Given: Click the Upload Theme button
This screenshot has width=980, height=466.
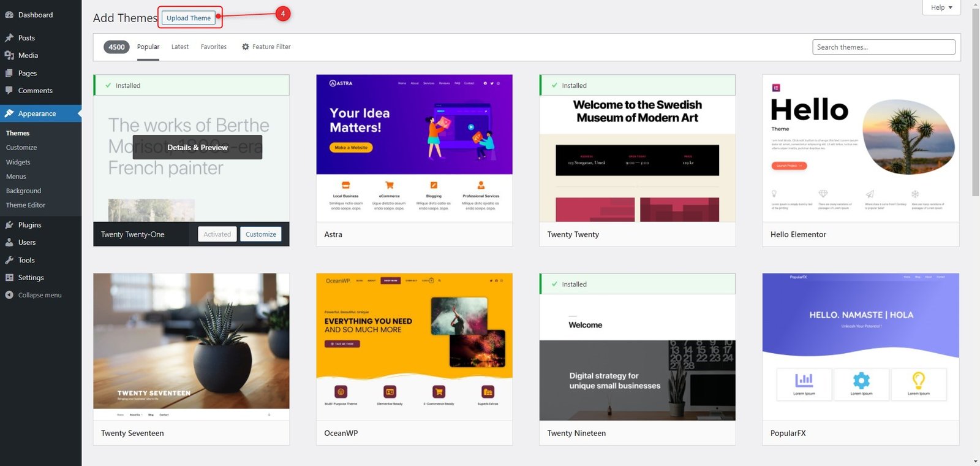Looking at the screenshot, I should (189, 18).
